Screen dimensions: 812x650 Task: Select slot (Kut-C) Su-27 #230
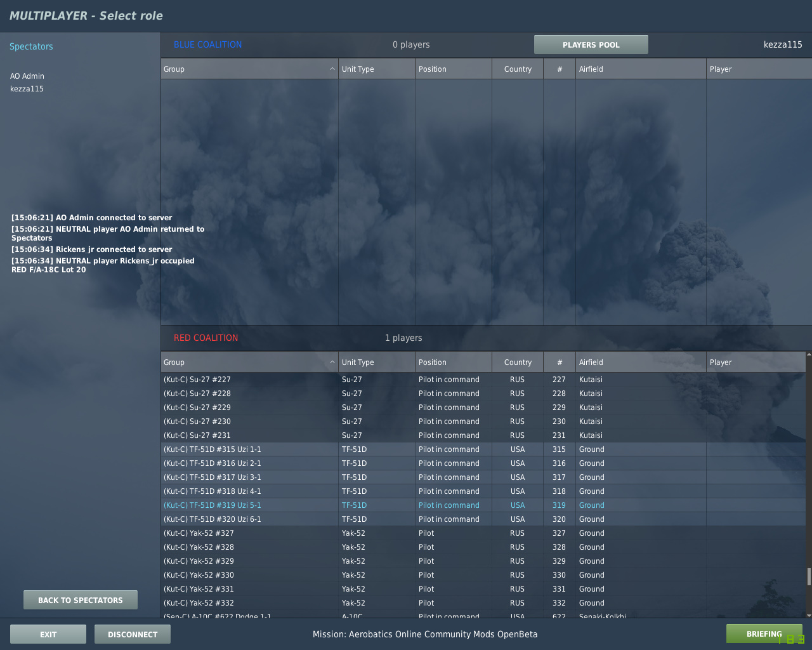483,421
